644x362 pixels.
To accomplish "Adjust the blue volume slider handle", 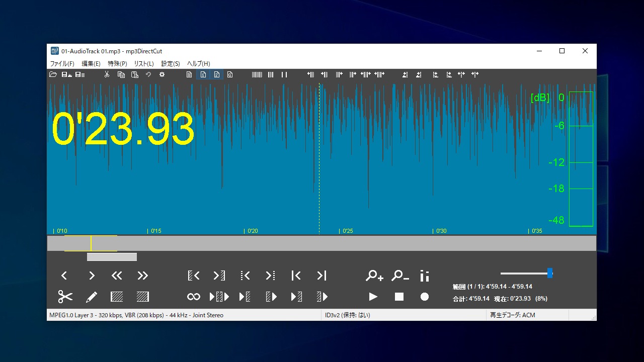I will (x=550, y=273).
